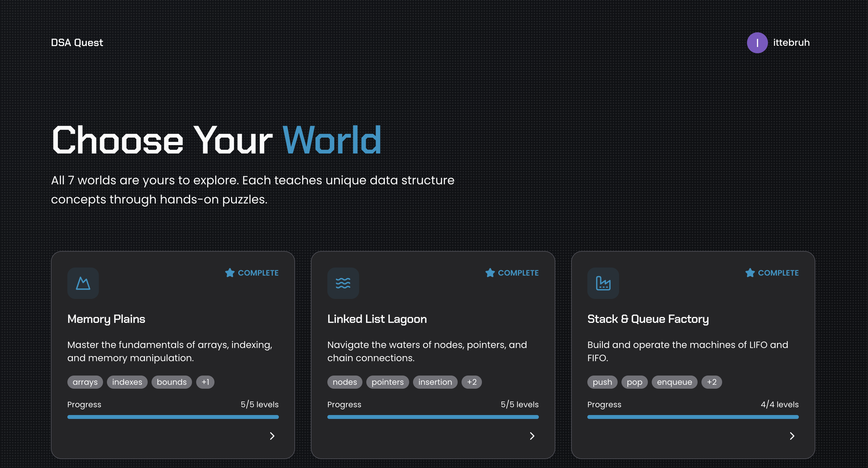The image size is (868, 468).
Task: Click the Linked List Lagoon waves icon
Action: 343,283
